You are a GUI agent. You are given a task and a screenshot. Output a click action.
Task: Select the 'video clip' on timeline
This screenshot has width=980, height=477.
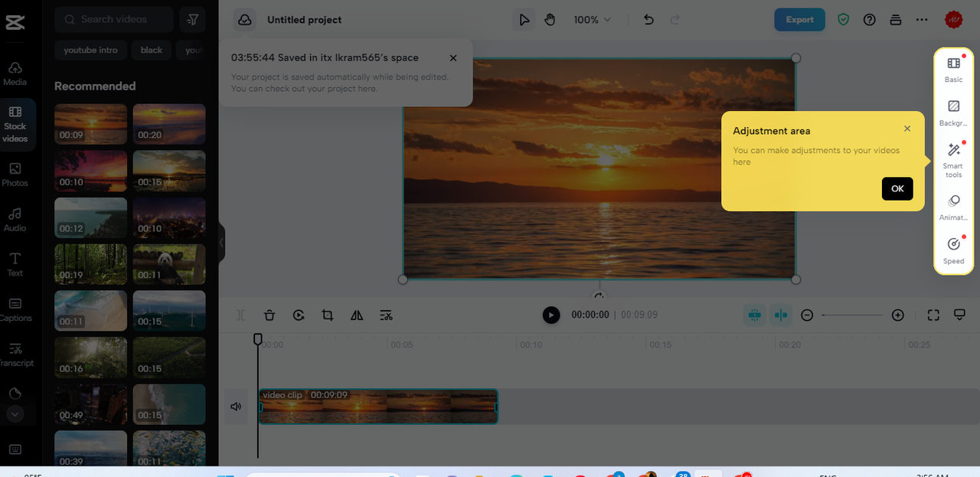pyautogui.click(x=378, y=407)
